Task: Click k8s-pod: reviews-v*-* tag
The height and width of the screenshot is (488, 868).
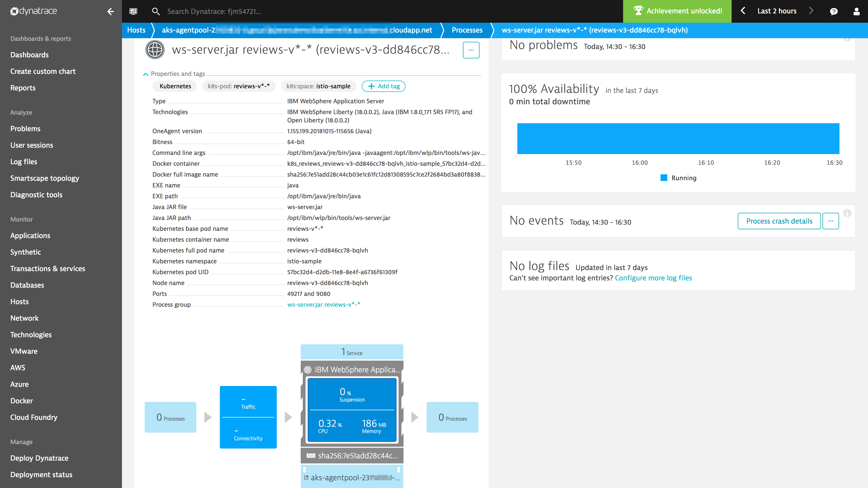Action: pyautogui.click(x=238, y=86)
